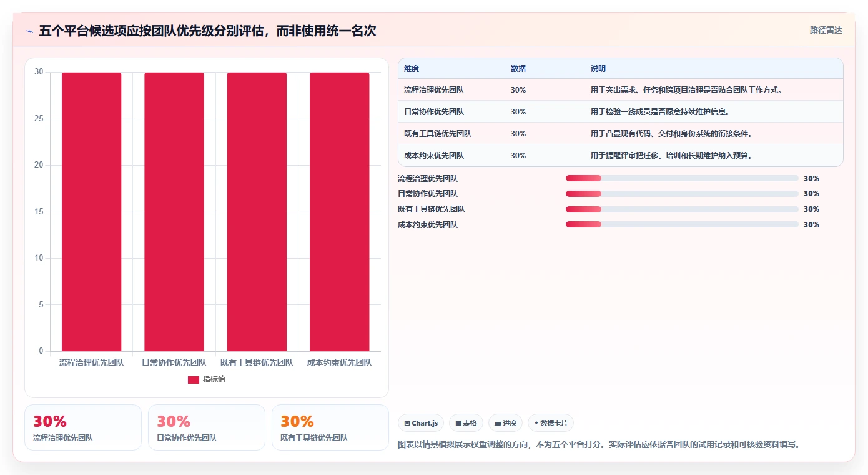
Task: Click 30% in the 既有工具链优先团队 table row
Action: (x=518, y=134)
